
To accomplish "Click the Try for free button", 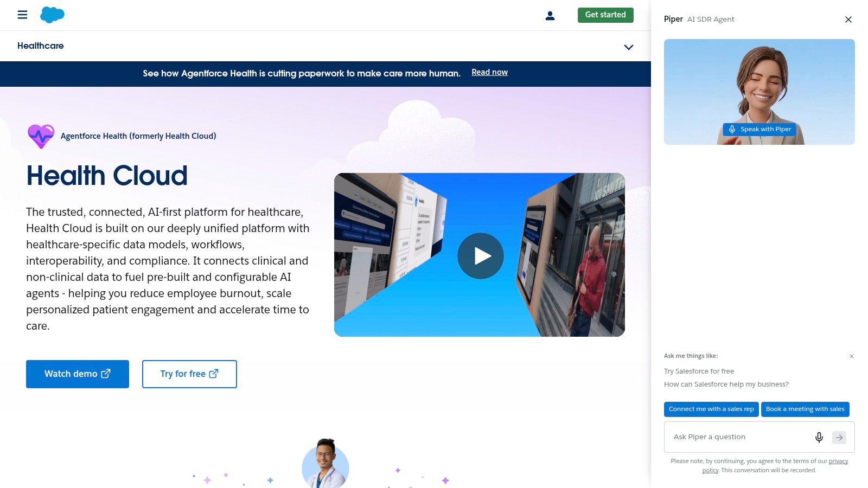I will pos(189,374).
